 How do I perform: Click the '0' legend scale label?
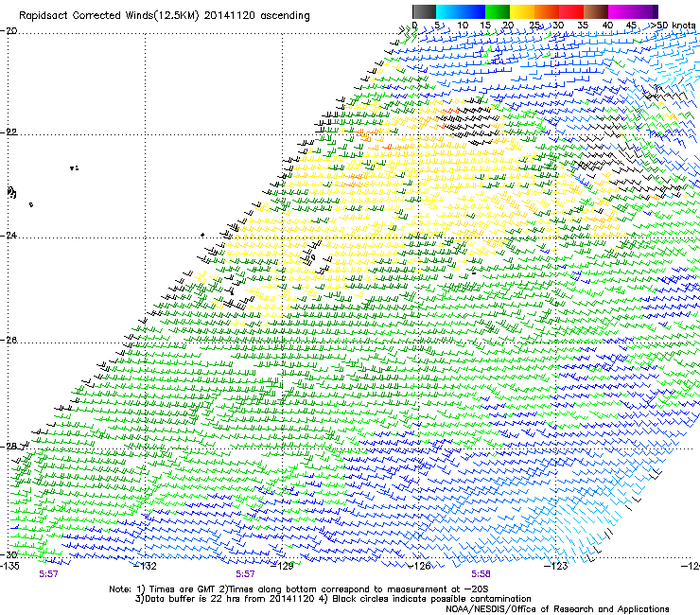pyautogui.click(x=414, y=26)
